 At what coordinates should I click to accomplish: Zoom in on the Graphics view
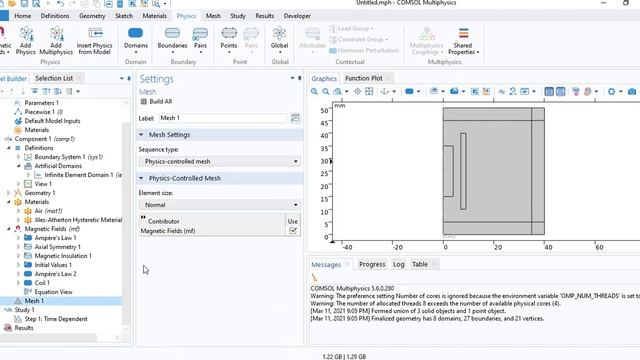(x=314, y=91)
